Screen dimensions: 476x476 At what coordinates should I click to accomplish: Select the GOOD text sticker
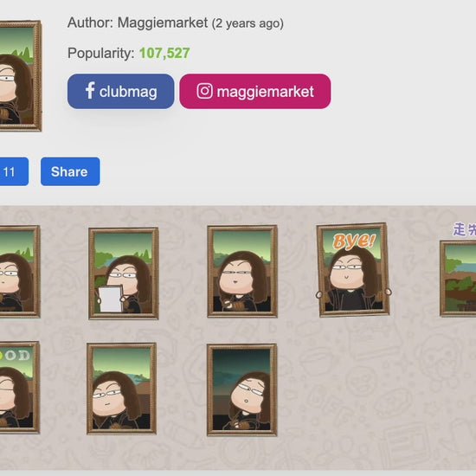pyautogui.click(x=20, y=387)
